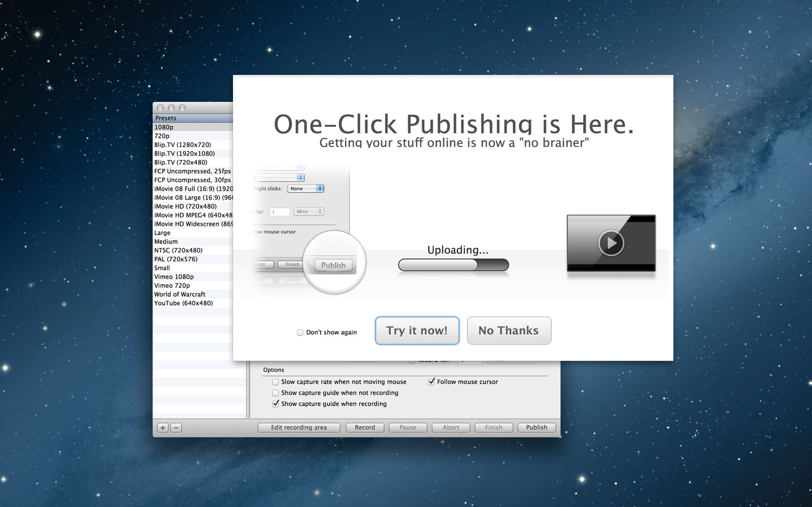This screenshot has width=812, height=507.
Task: Open "Edit recording area"
Action: point(299,427)
